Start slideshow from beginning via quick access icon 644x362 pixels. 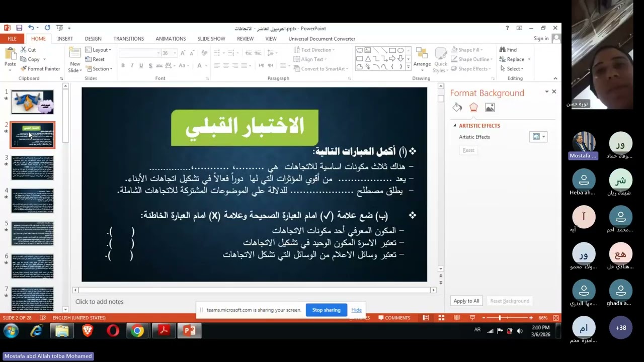point(59,28)
